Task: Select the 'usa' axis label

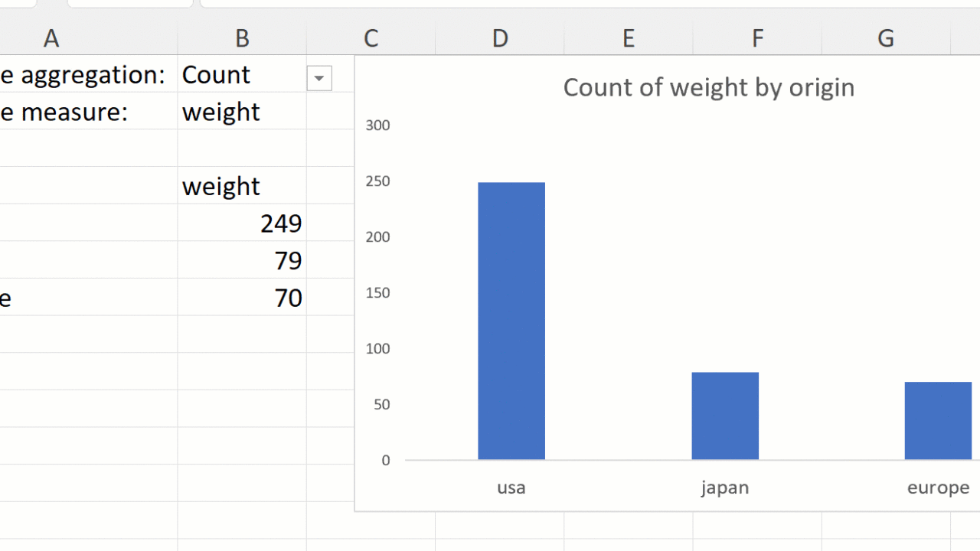Action: pos(511,487)
